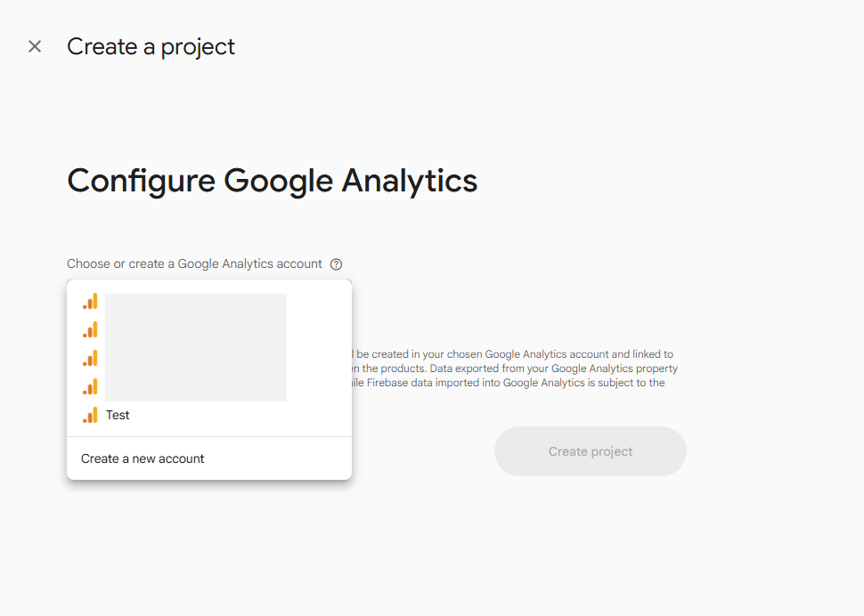Click the Choose or create account label
The image size is (864, 616).
click(x=194, y=264)
